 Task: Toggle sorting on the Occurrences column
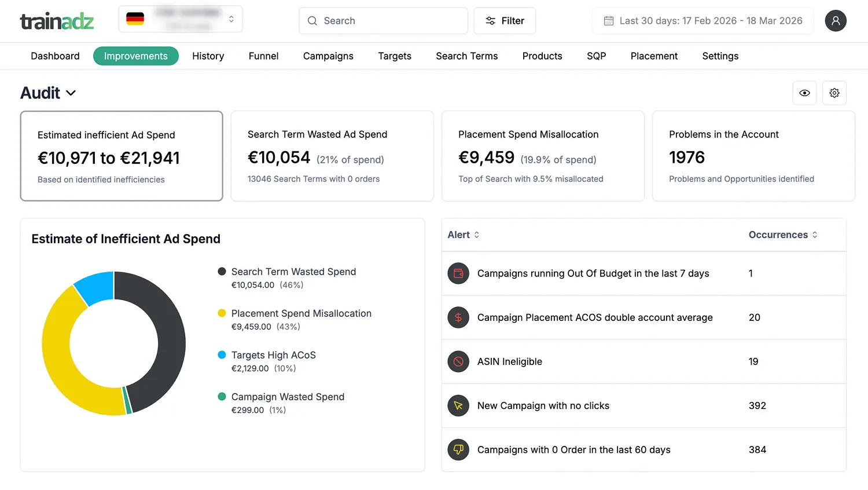(815, 235)
